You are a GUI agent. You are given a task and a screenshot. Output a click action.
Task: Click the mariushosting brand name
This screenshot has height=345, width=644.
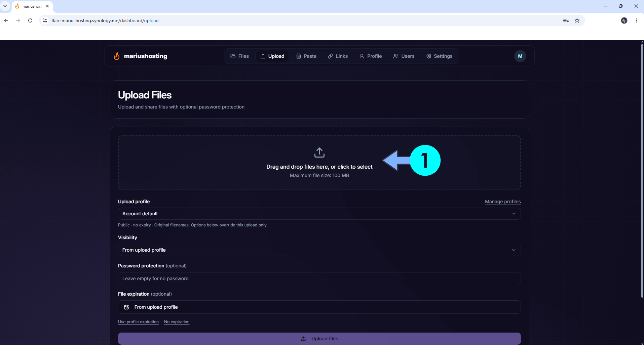point(146,56)
